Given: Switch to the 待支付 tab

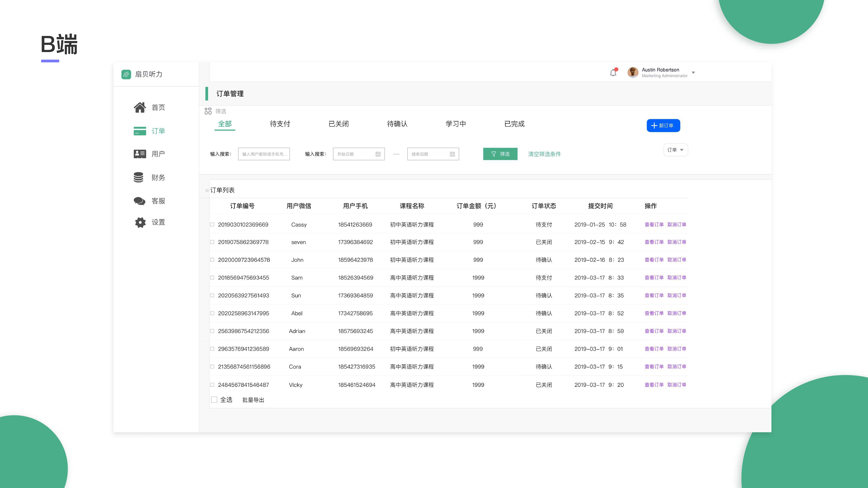Looking at the screenshot, I should coord(280,124).
